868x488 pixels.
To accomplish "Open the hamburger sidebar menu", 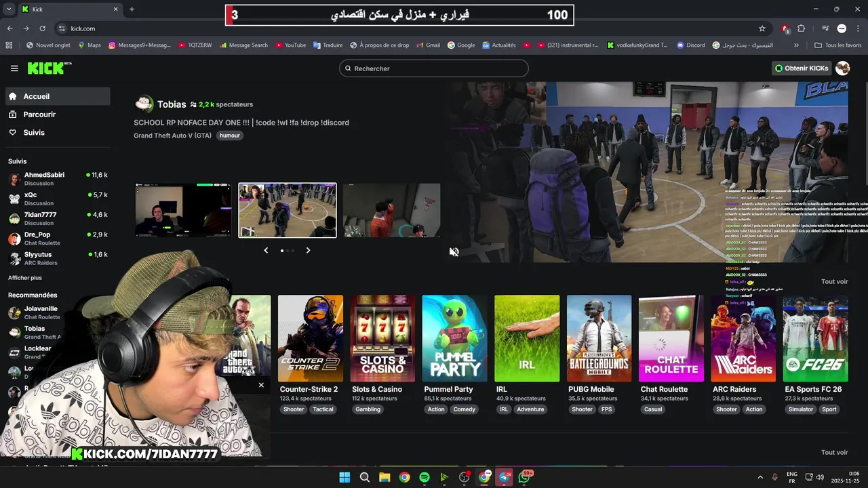I will click(x=14, y=68).
